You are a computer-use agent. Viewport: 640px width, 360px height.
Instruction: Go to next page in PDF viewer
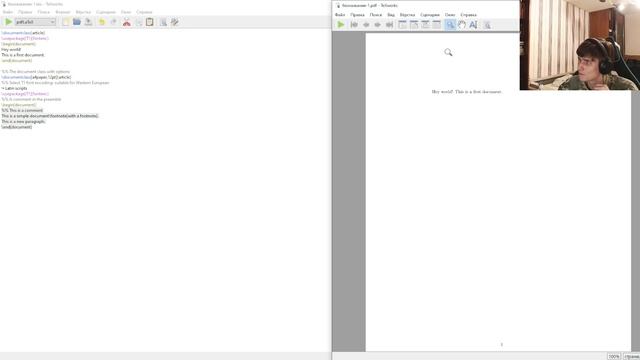coord(378,25)
